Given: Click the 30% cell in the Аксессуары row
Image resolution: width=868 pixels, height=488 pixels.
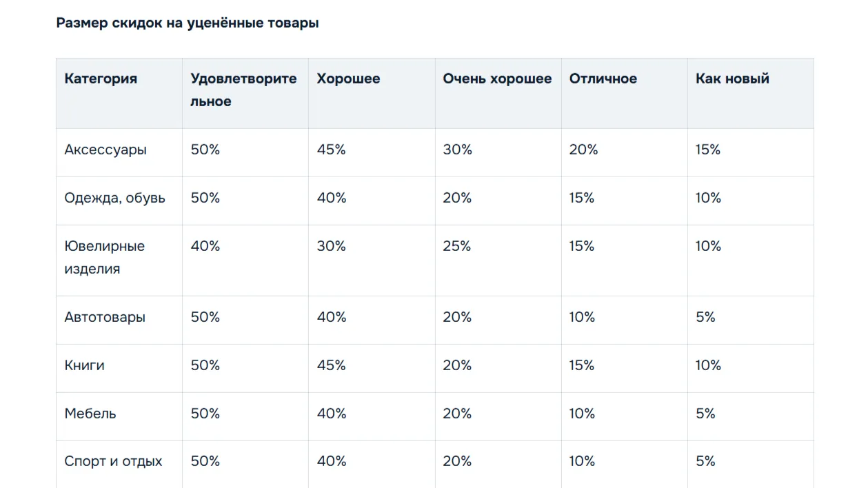Looking at the screenshot, I should pyautogui.click(x=457, y=150).
